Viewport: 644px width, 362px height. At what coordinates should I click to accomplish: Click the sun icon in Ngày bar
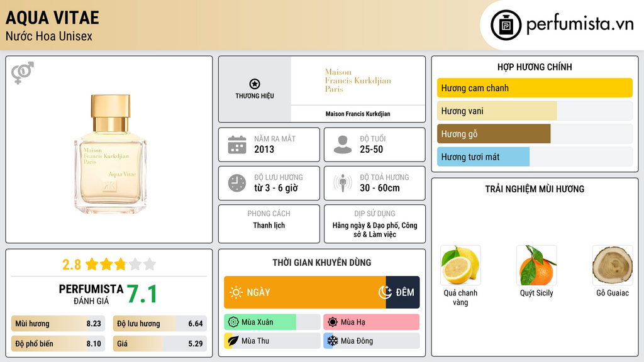[236, 292]
